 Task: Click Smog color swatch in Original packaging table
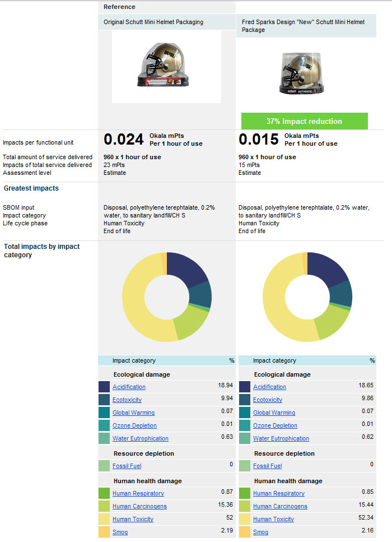(104, 532)
